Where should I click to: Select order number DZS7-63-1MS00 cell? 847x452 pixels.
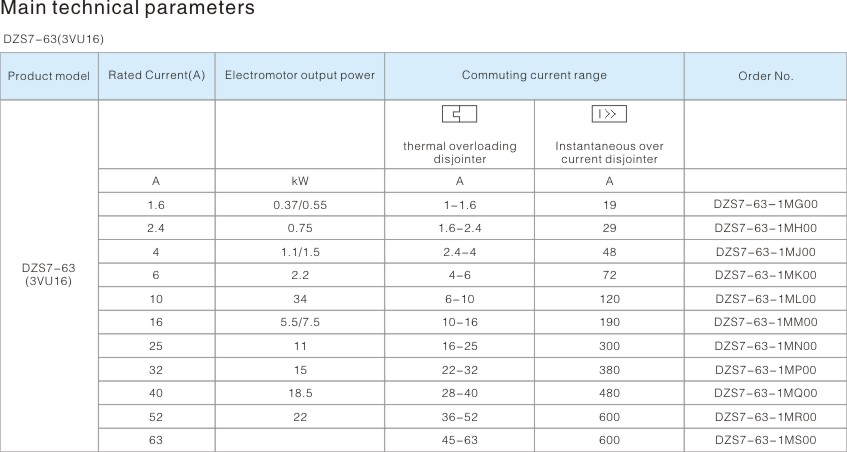pyautogui.click(x=765, y=440)
